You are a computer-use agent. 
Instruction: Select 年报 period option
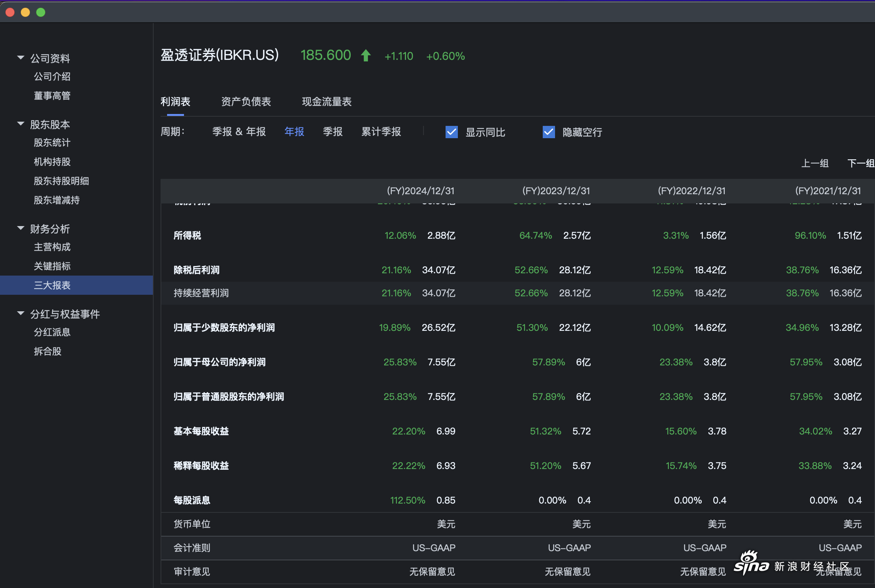pos(294,132)
